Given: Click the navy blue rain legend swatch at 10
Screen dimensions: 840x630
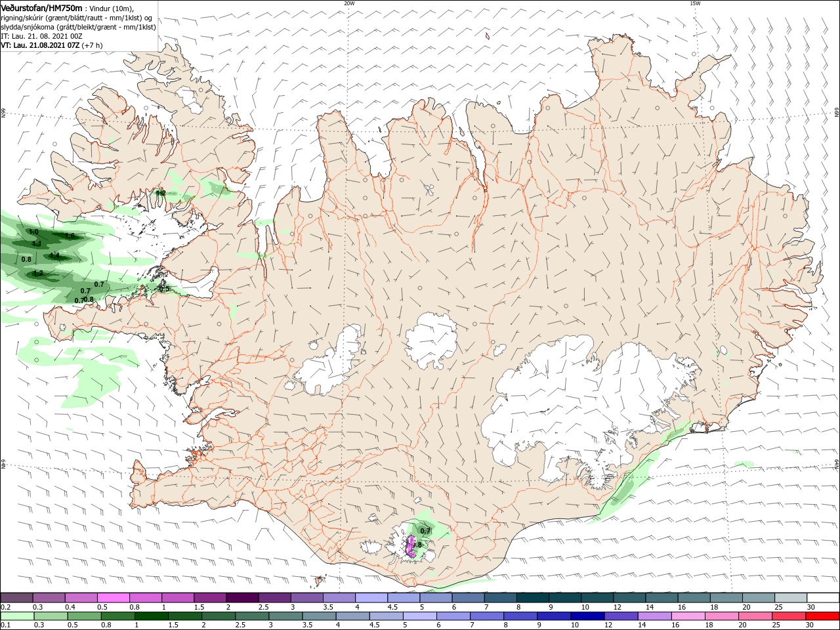Looking at the screenshot, I should [587, 616].
